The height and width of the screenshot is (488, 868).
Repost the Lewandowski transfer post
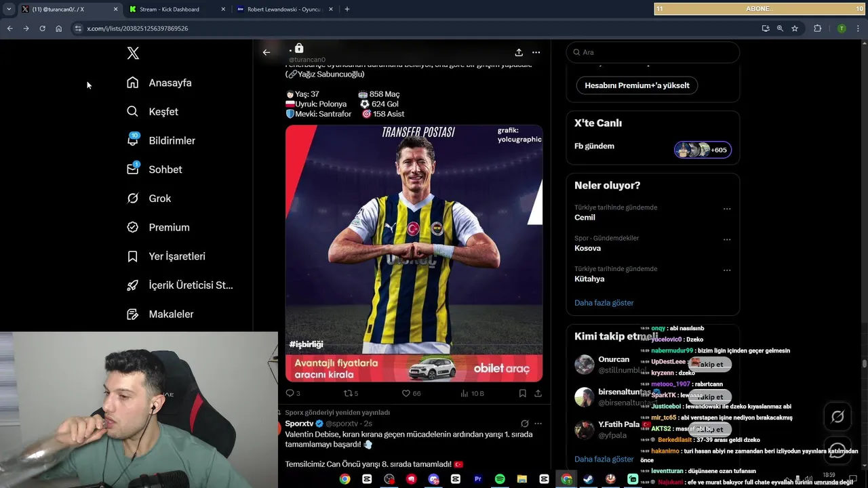351,393
